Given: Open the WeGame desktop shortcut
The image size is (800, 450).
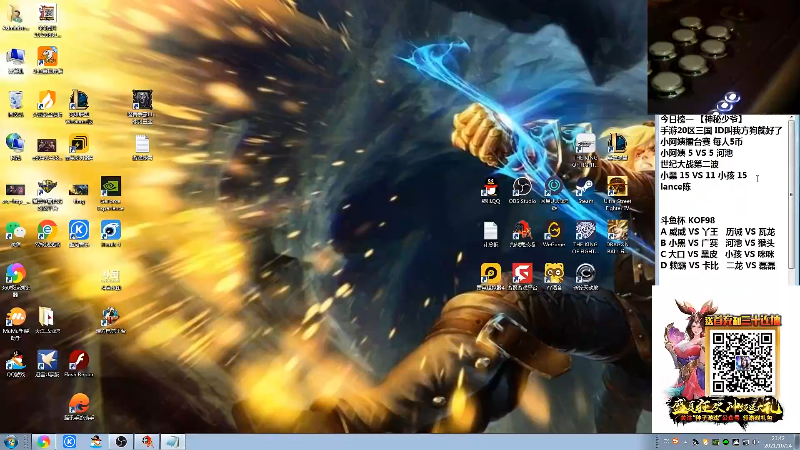Looking at the screenshot, I should [x=554, y=235].
